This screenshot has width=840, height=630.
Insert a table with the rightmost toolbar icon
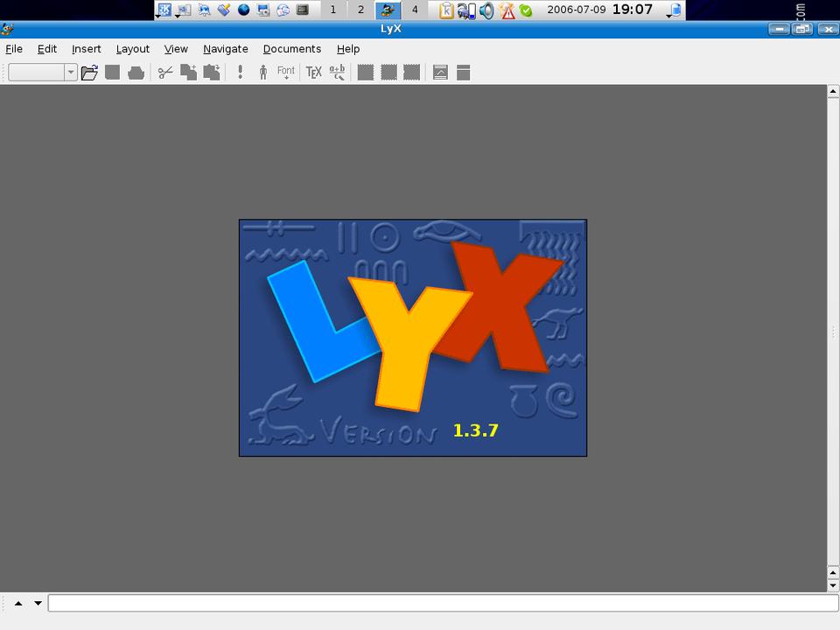pyautogui.click(x=464, y=73)
